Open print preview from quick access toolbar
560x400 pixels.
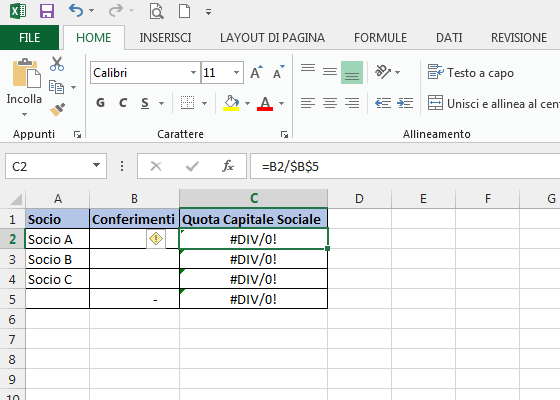pyautogui.click(x=156, y=11)
